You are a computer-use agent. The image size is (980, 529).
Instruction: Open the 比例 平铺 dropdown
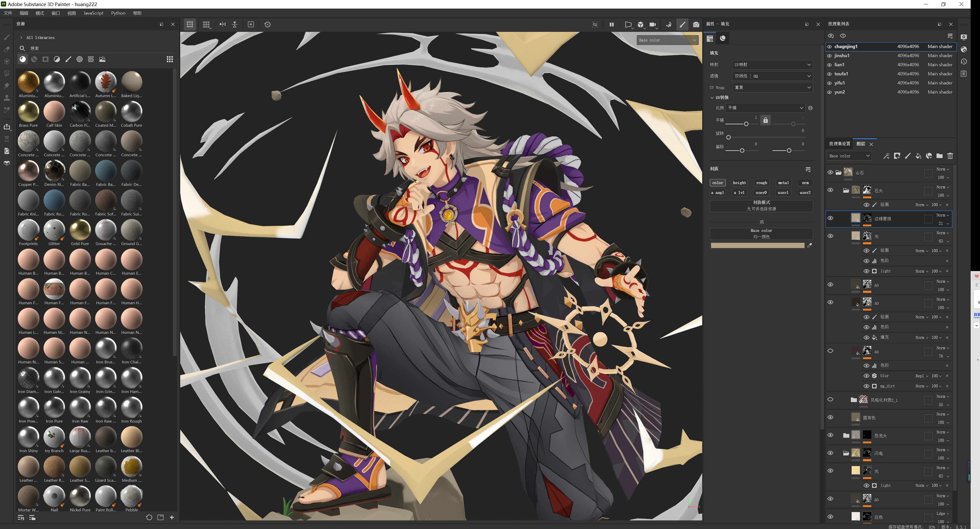pos(765,108)
